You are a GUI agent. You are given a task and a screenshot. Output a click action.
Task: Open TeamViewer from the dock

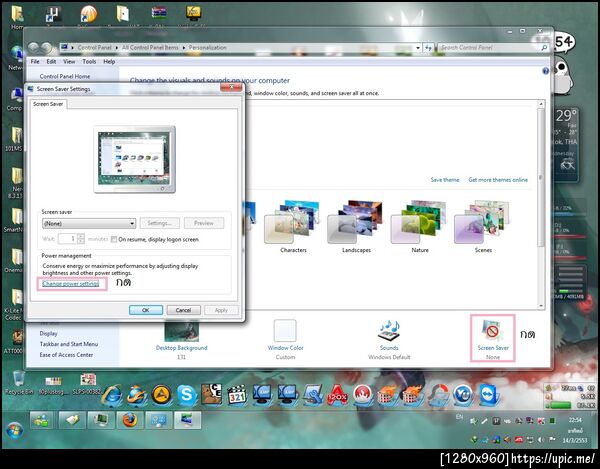click(488, 394)
